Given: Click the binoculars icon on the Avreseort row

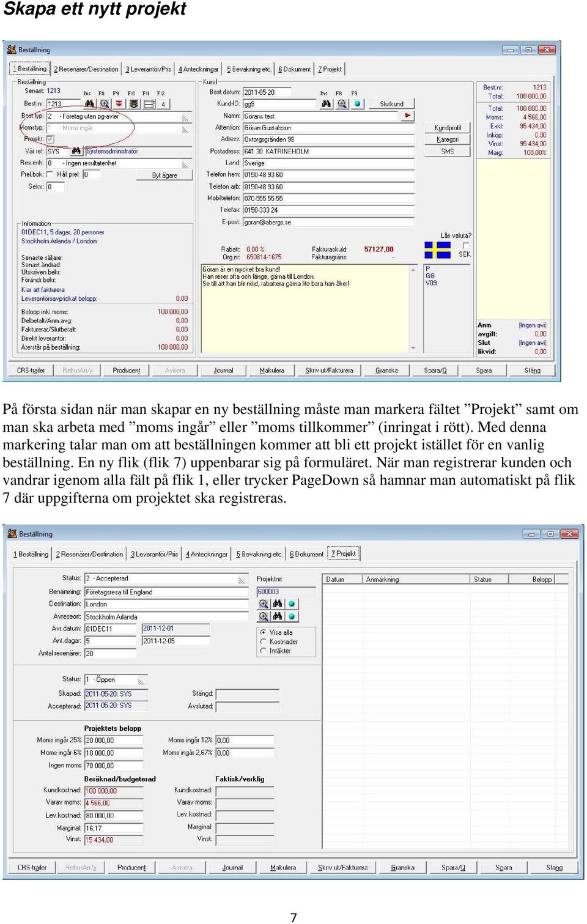Looking at the screenshot, I should [278, 616].
